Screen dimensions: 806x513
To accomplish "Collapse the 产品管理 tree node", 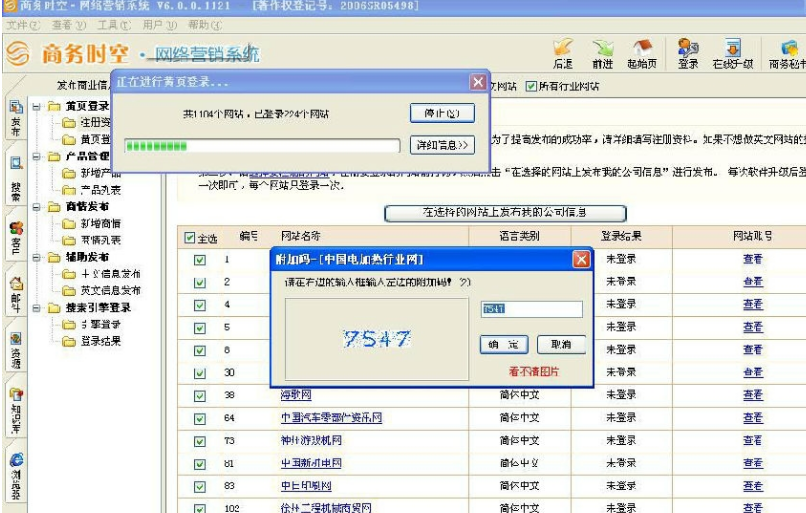I will [x=36, y=157].
